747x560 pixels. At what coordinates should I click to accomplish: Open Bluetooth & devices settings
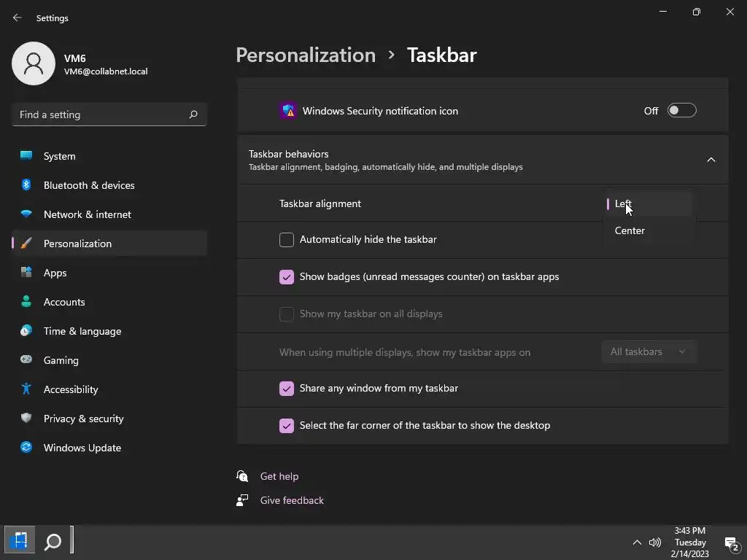(x=109, y=184)
